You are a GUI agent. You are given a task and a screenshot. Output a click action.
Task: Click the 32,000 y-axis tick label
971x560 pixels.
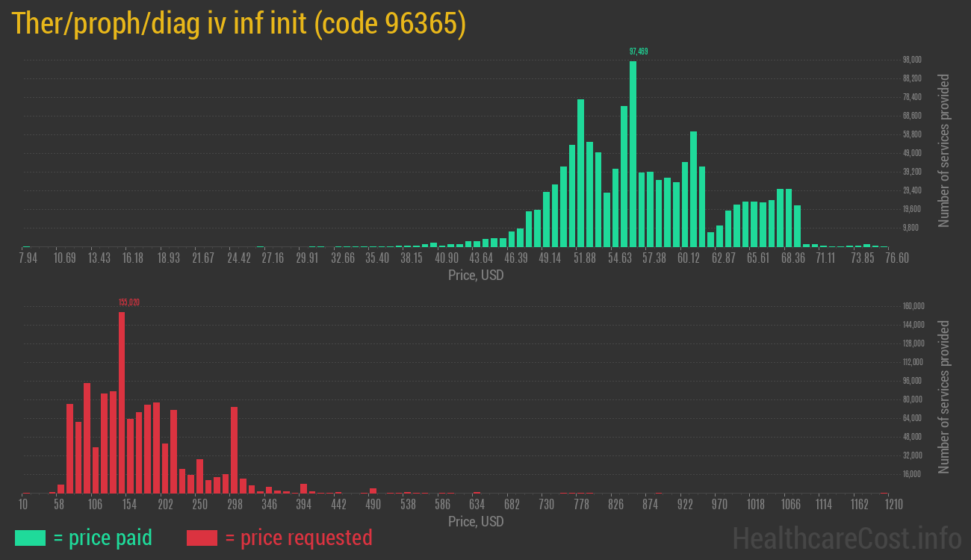pos(912,455)
